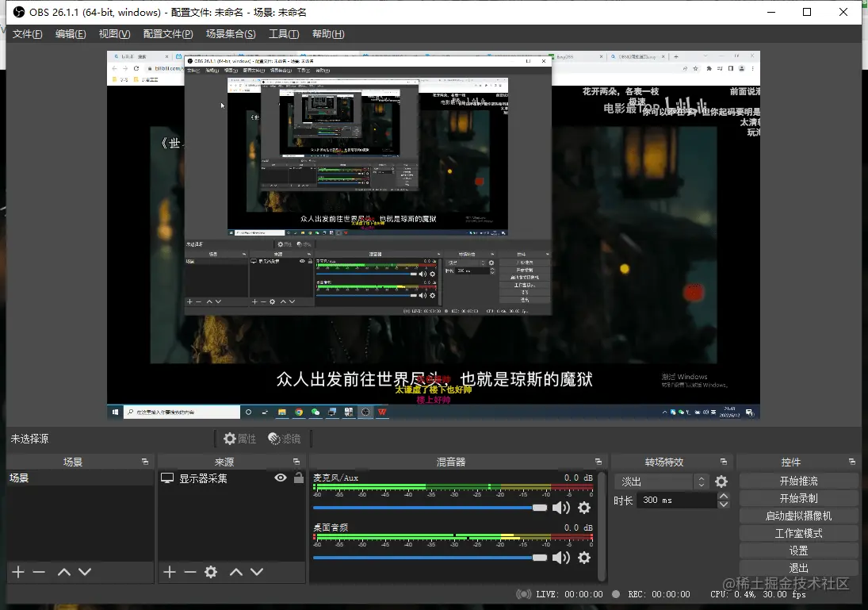868x610 pixels.
Task: Click the 300 ms duration field
Action: [678, 501]
